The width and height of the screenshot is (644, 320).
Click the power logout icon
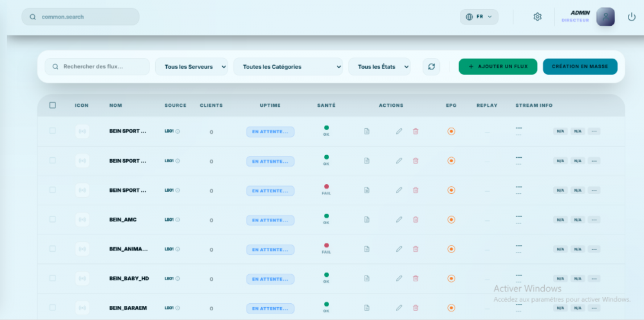[631, 17]
